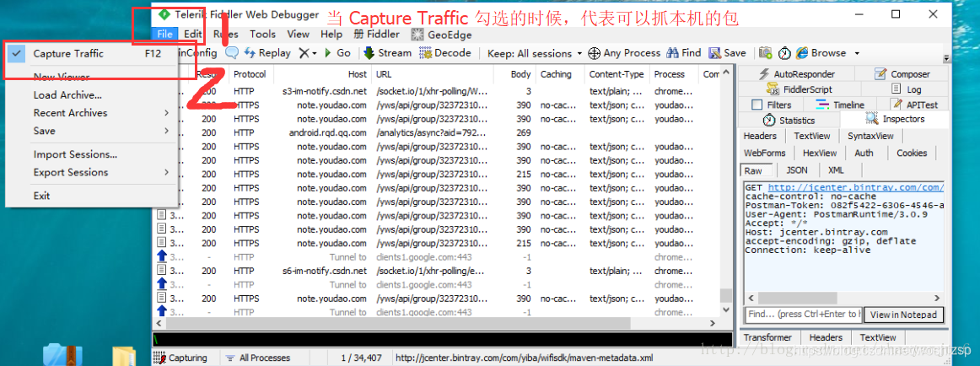980x366 pixels.
Task: Click the black QuickExec command box
Action: [x=442, y=339]
